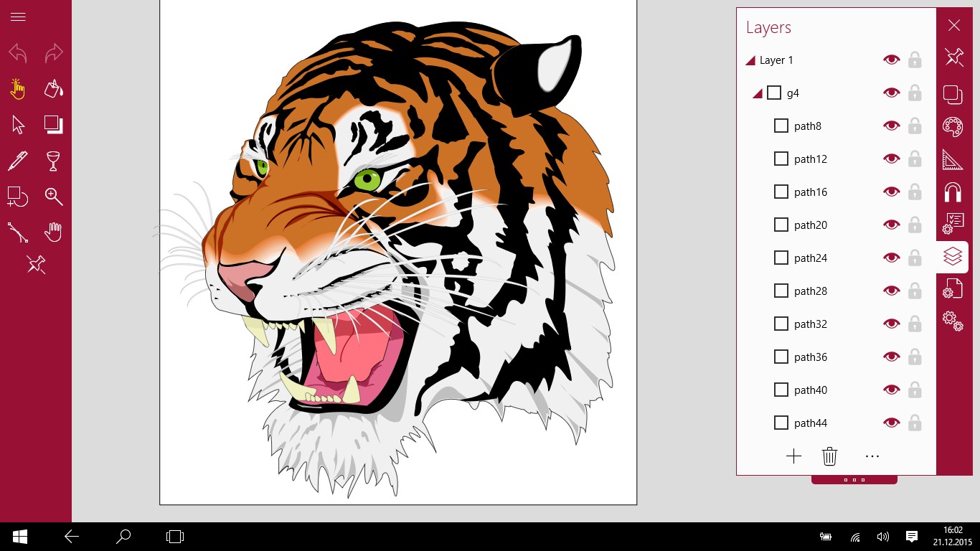Open the more options ellipsis in Layers panel
The height and width of the screenshot is (551, 980).
[872, 456]
